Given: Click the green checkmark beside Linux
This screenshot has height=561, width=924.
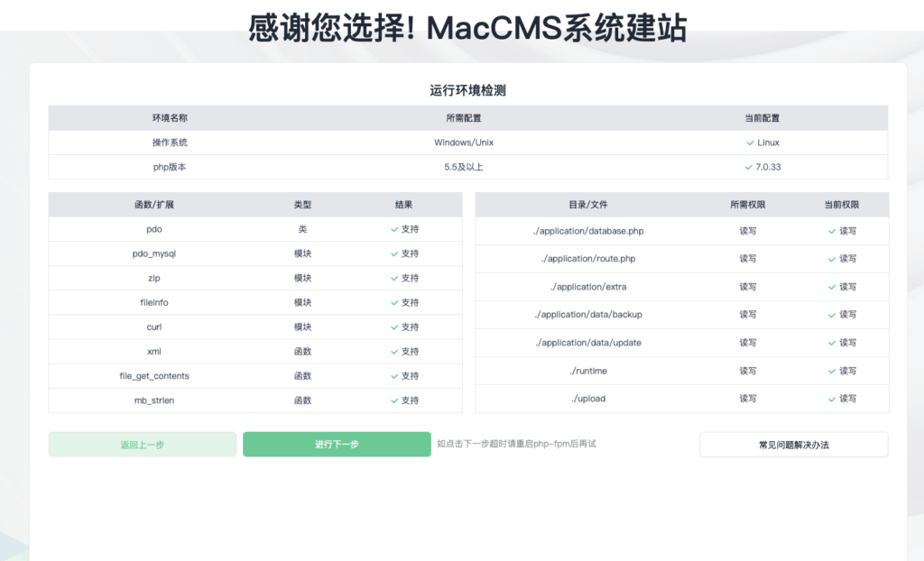Looking at the screenshot, I should click(x=748, y=143).
